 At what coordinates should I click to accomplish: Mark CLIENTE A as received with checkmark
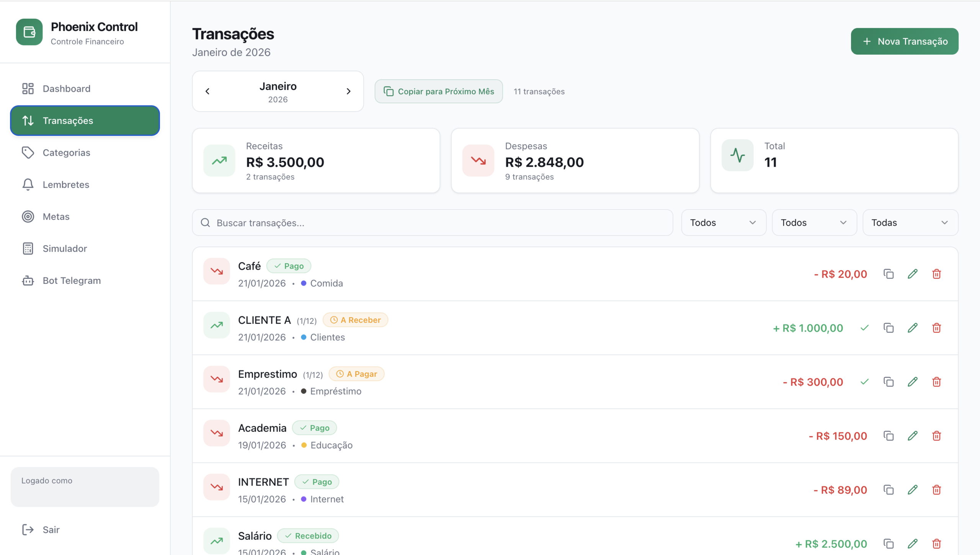[x=864, y=328]
